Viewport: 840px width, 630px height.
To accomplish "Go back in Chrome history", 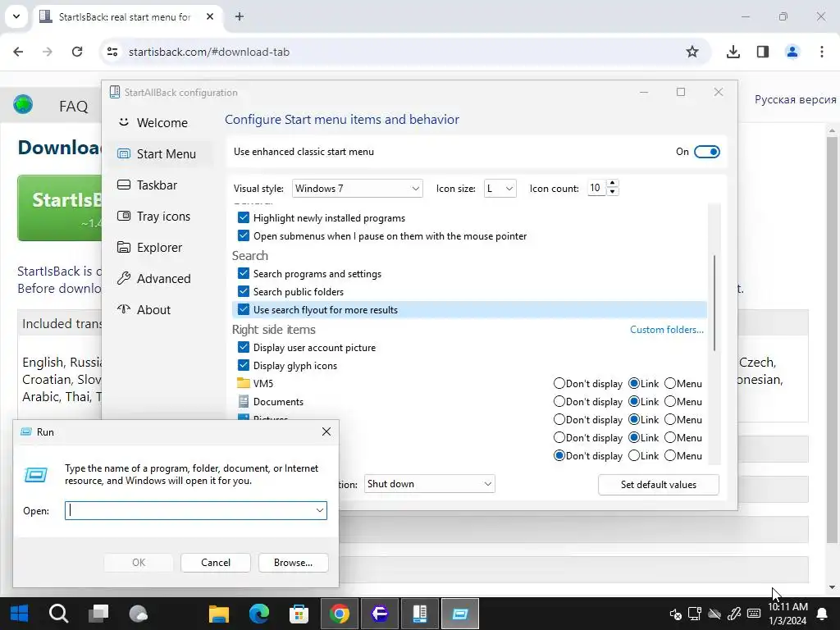I will click(18, 52).
